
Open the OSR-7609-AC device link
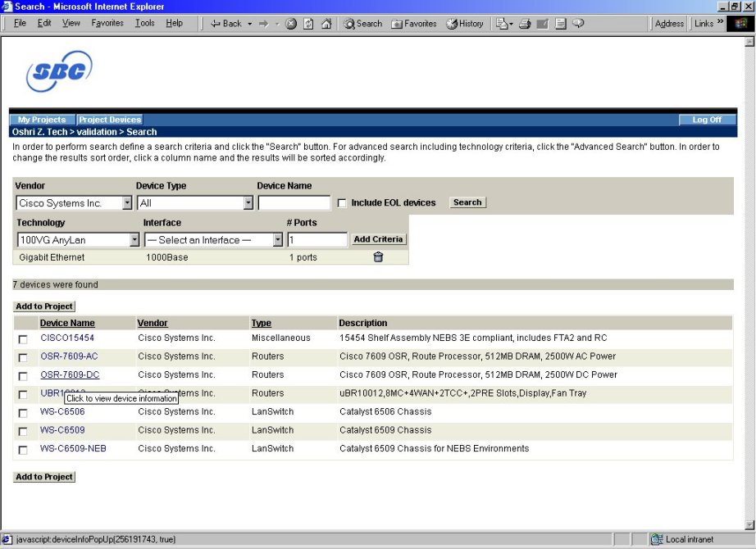click(x=69, y=356)
